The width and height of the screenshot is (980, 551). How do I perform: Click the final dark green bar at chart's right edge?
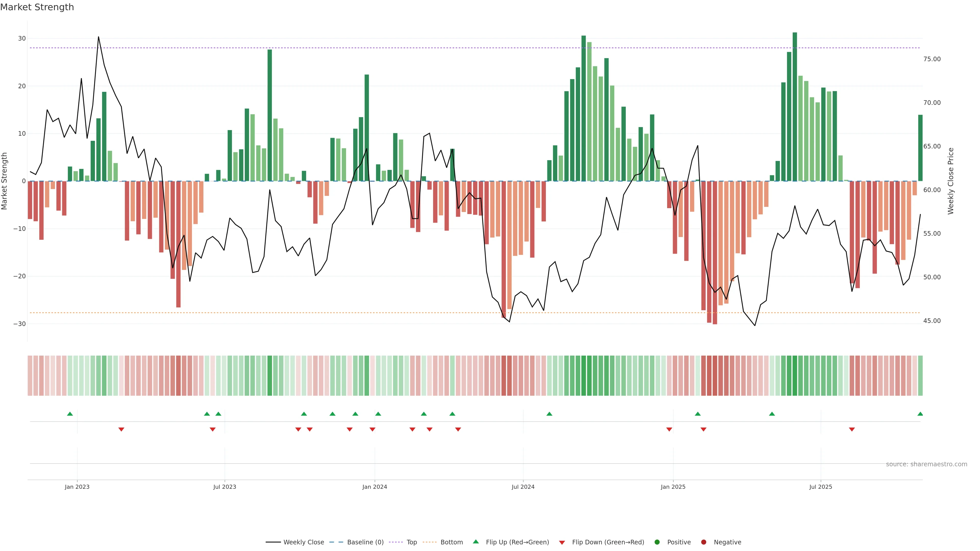point(920,148)
